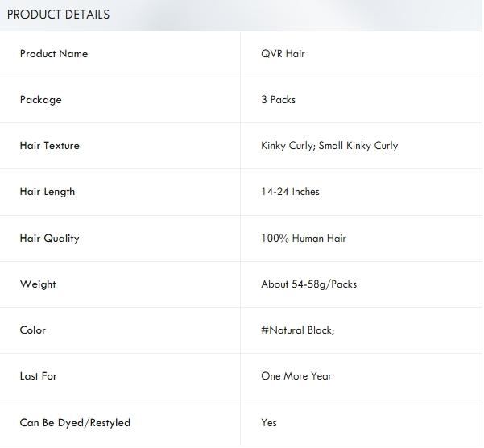Image resolution: width=484 pixels, height=448 pixels.
Task: Click the 14-24 Inches value
Action: (x=290, y=192)
